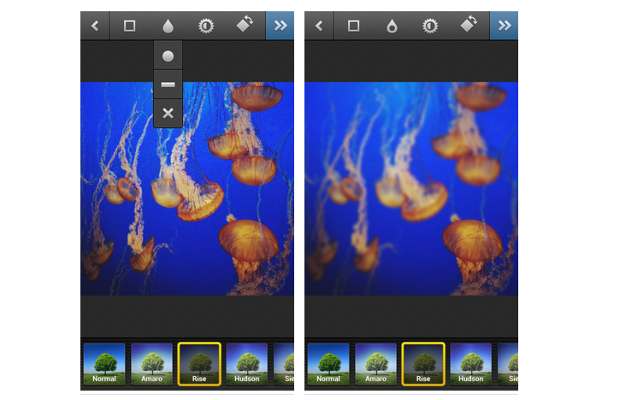620x400 pixels.
Task: Tap the rotate icon in right screen
Action: 469,25
